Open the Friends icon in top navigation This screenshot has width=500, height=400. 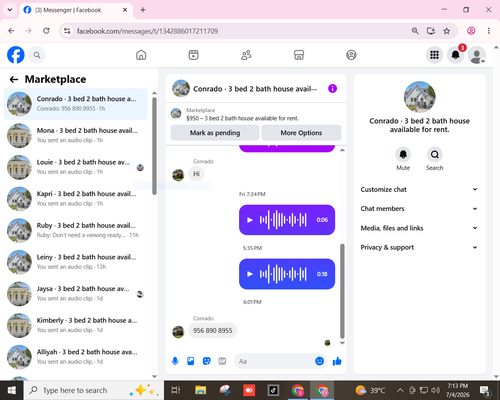[x=246, y=55]
